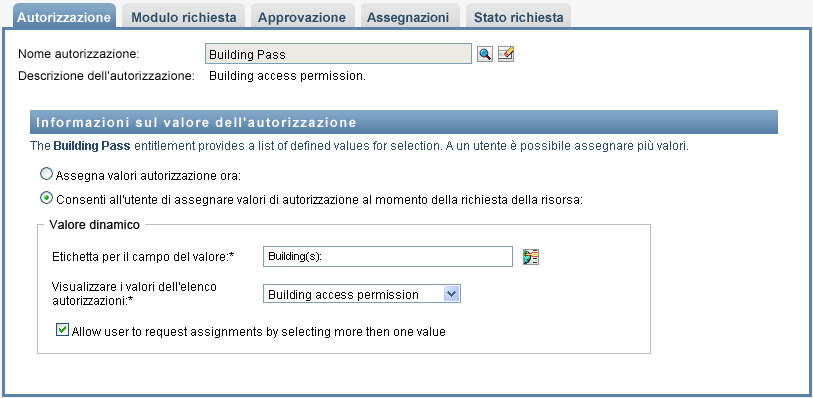Toggle 'Allow user to request assignments' checkbox
The image size is (813, 398).
pos(62,330)
